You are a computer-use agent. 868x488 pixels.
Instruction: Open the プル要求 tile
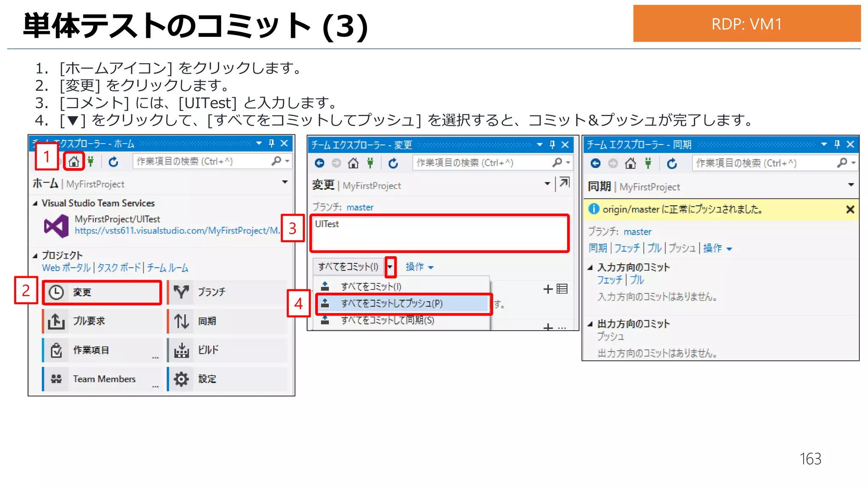(102, 321)
